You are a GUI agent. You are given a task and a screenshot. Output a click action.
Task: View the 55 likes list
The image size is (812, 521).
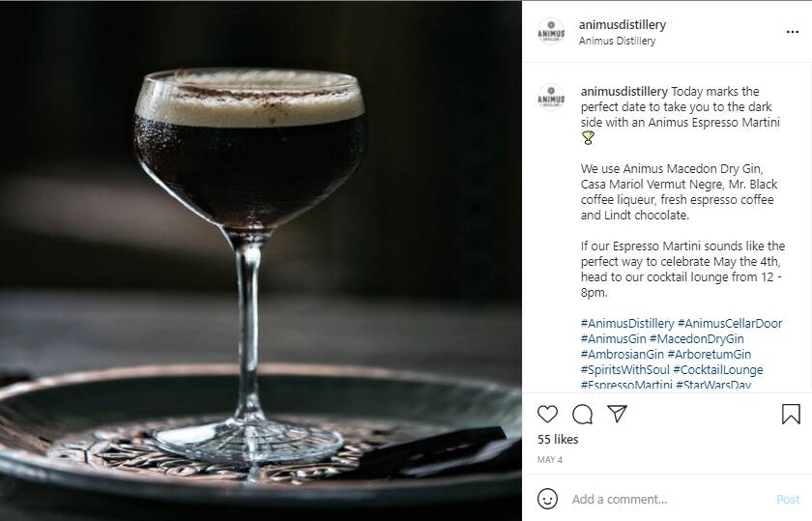coord(558,440)
